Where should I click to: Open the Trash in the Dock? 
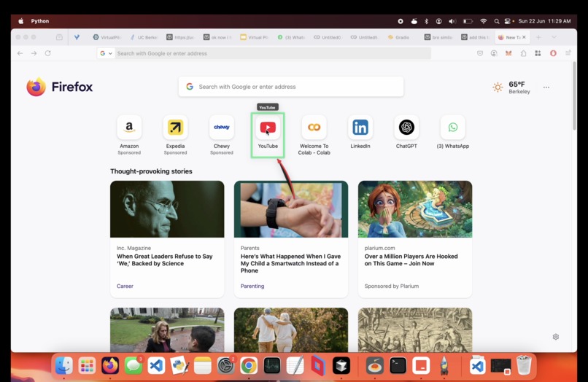(x=524, y=365)
